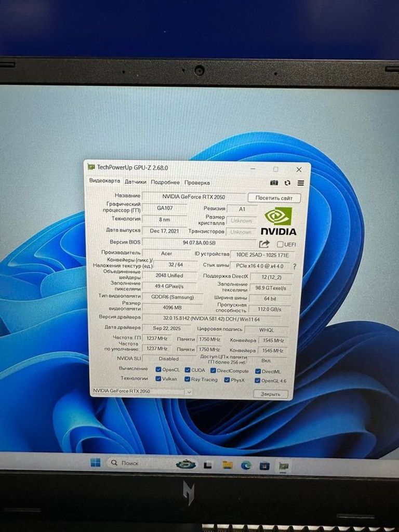
Task: Click the driver version 32.0.15.8142 field
Action: tap(211, 319)
